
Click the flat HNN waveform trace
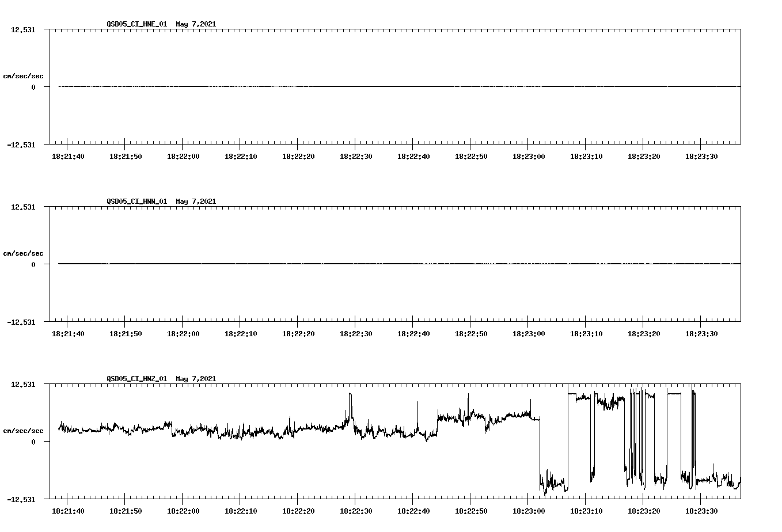point(346,264)
